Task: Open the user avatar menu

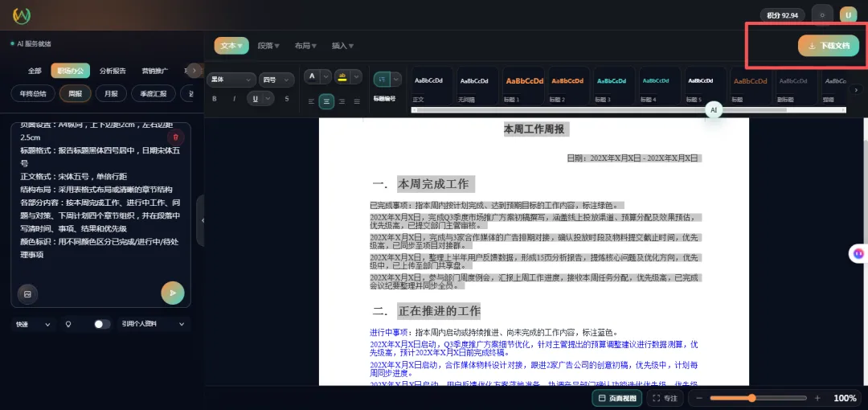Action: tap(848, 15)
